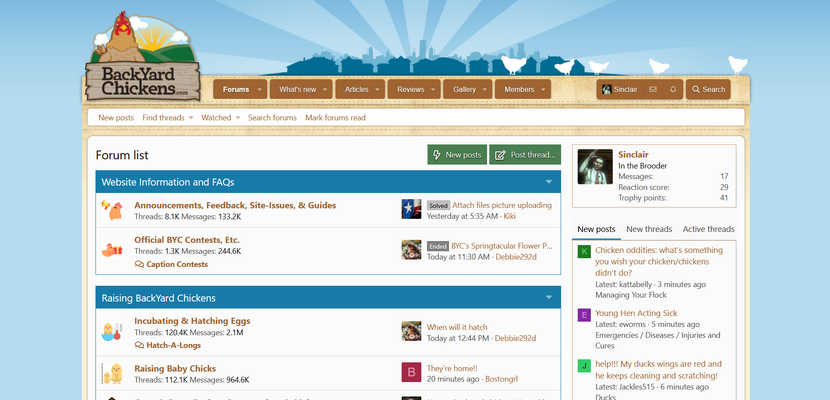Click the Raising BackYard Chickens heading
Viewport: 830px width, 400px height.
(158, 298)
